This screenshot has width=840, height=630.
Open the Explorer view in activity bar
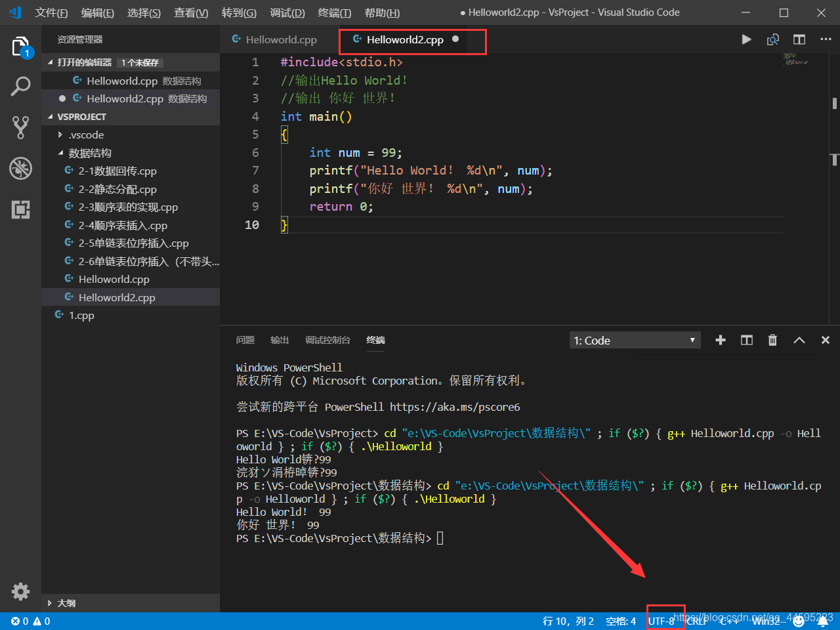click(20, 47)
